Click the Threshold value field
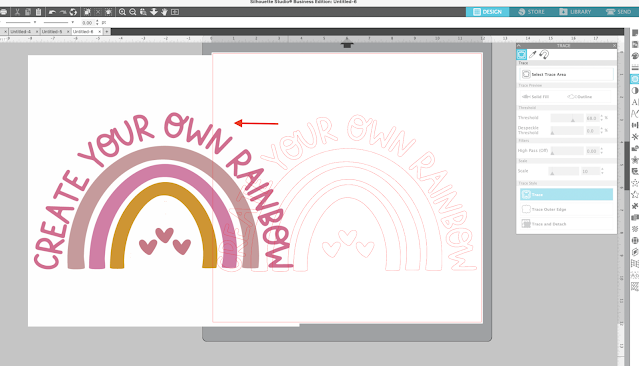The height and width of the screenshot is (366, 639). coord(592,118)
